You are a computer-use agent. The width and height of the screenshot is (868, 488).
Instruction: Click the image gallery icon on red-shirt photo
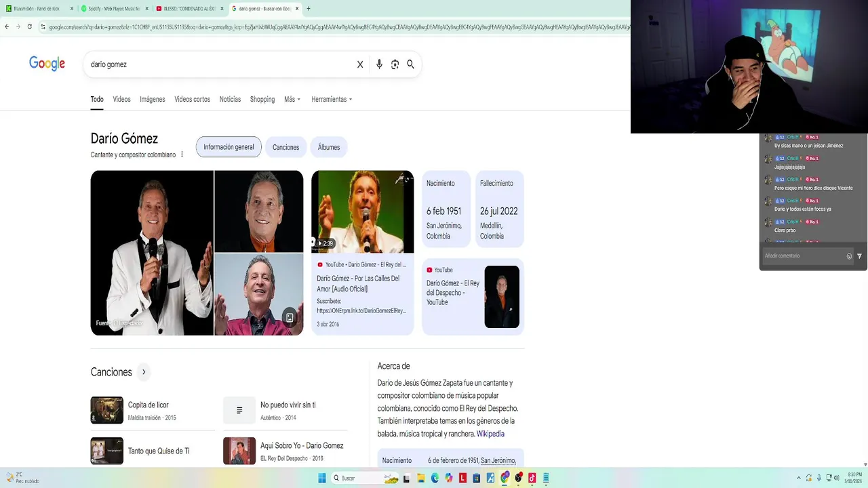pyautogui.click(x=290, y=317)
